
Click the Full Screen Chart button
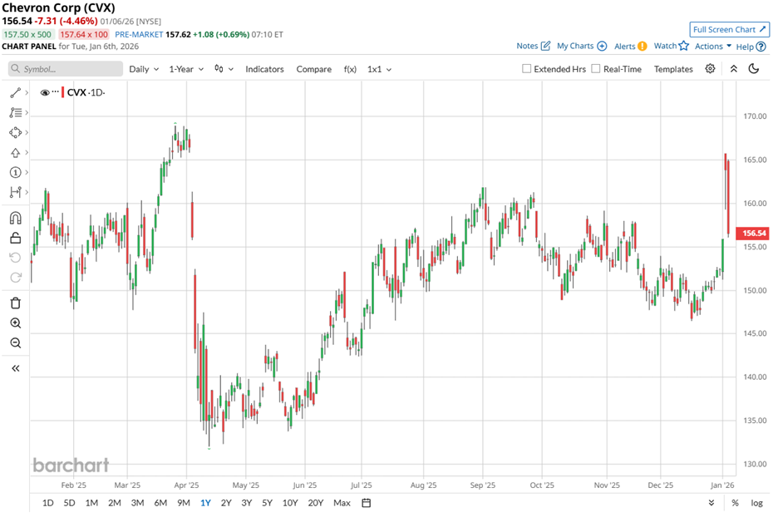729,30
